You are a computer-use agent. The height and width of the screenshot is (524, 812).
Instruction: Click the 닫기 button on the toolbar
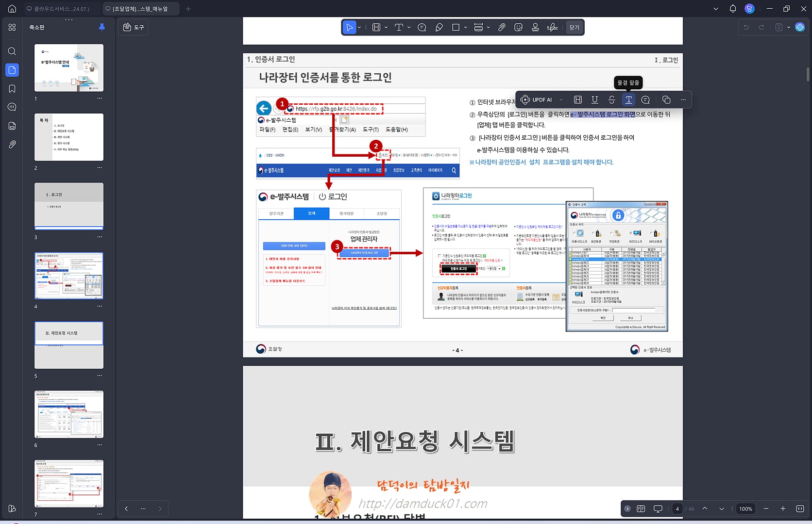pyautogui.click(x=574, y=27)
